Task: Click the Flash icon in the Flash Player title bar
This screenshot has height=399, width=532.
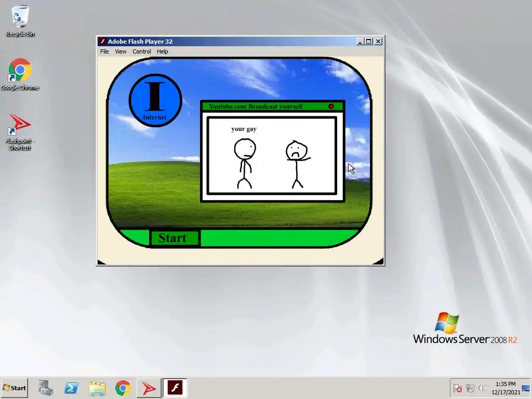Action: [x=102, y=42]
